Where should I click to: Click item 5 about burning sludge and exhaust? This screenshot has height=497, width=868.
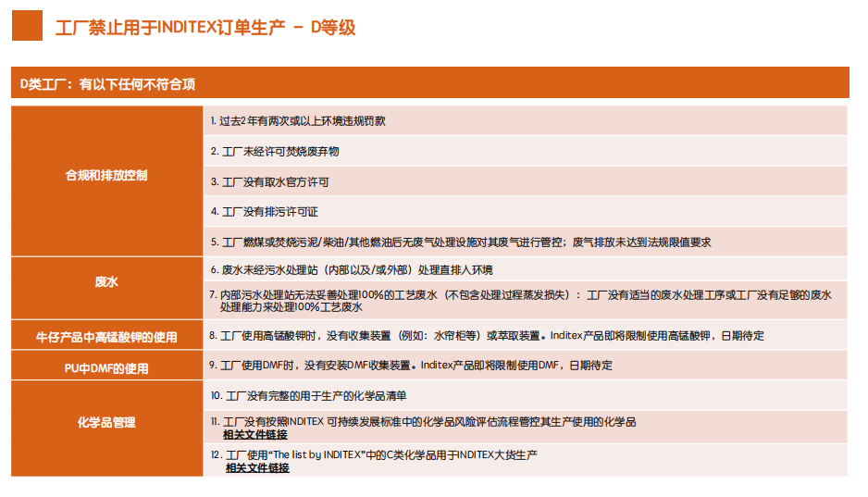460,242
